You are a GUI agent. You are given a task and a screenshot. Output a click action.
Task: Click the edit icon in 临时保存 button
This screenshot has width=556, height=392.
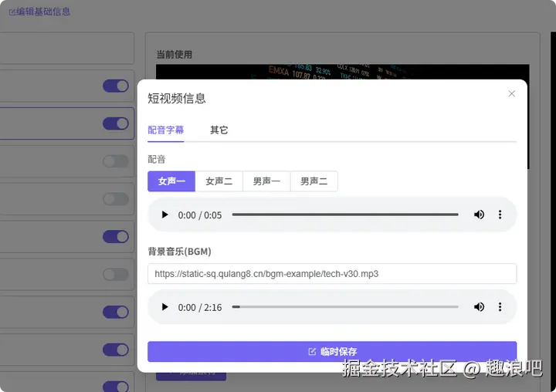(x=312, y=352)
